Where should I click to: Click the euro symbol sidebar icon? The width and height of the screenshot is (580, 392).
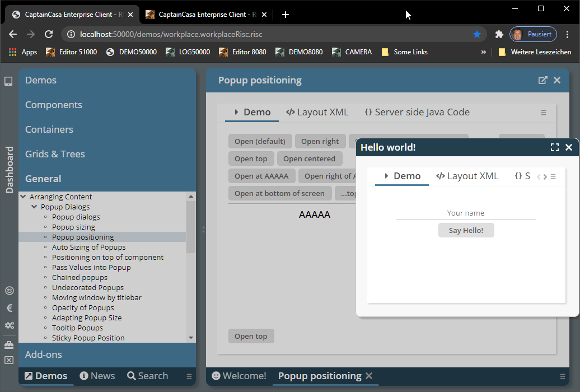(x=9, y=307)
